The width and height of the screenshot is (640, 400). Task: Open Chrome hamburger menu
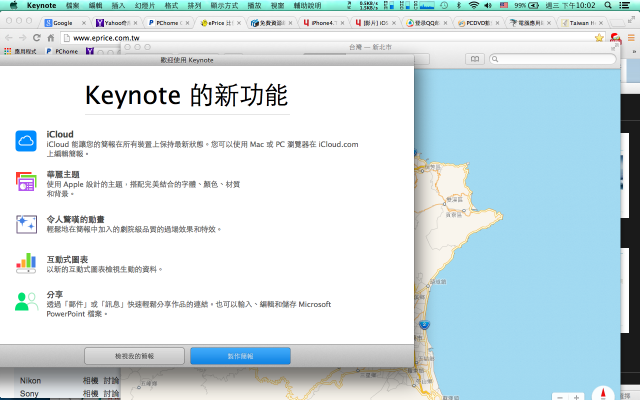[x=631, y=38]
